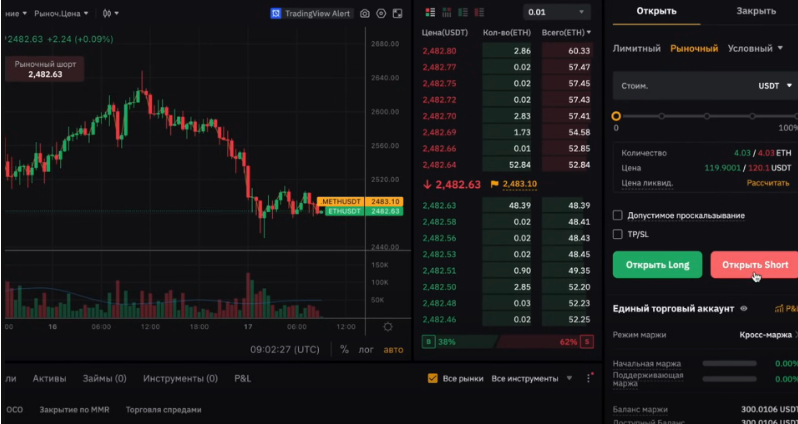This screenshot has height=424, width=798.
Task: Open the candlestick chart type selector
Action: pyautogui.click(x=110, y=13)
